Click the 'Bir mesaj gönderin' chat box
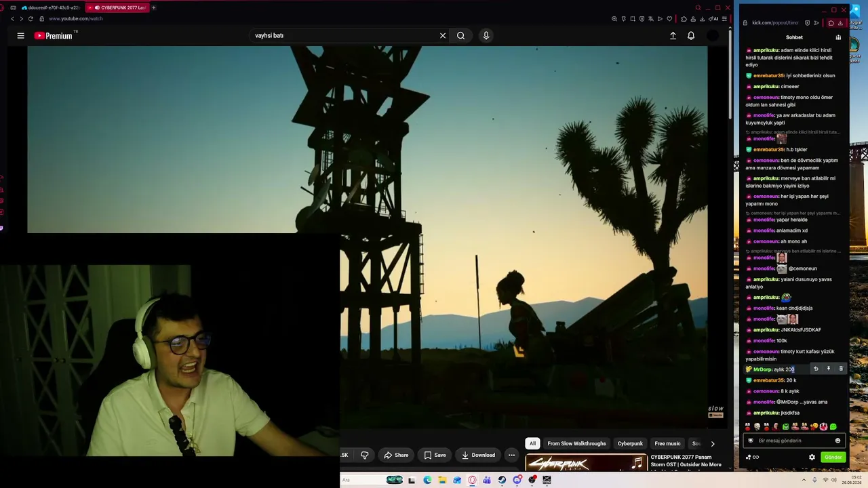The image size is (868, 488). coord(793,441)
